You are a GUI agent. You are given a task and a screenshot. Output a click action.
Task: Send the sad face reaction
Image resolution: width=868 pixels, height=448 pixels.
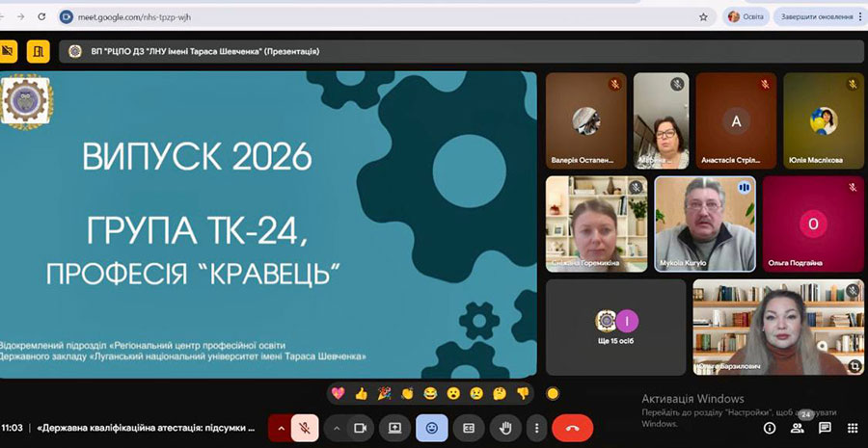click(476, 394)
